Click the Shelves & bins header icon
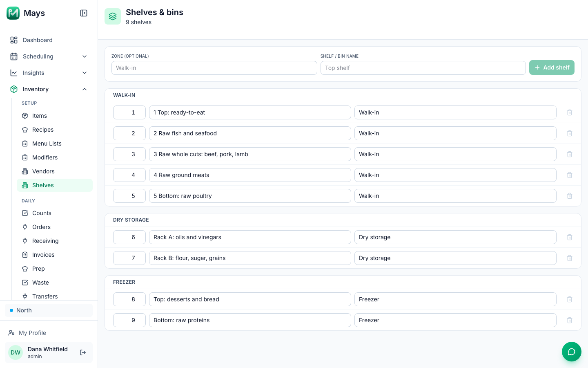The image size is (588, 368). [x=113, y=16]
